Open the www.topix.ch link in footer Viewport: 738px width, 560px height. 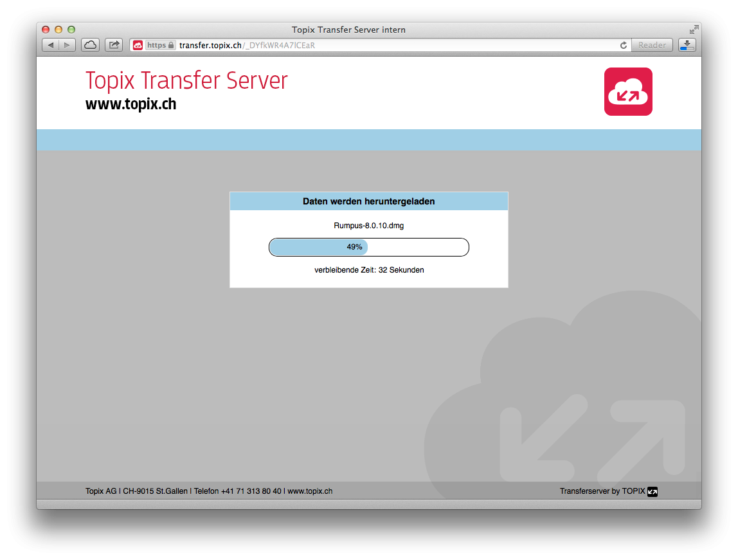click(315, 491)
